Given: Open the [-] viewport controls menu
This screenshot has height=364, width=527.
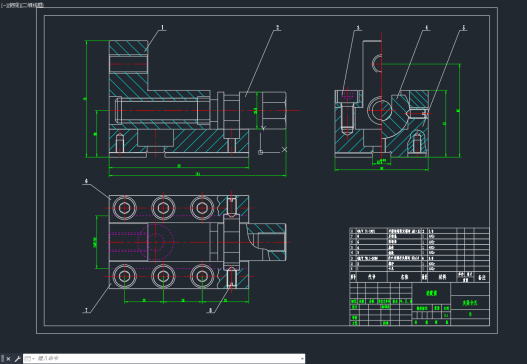Looking at the screenshot, I should coord(4,5).
